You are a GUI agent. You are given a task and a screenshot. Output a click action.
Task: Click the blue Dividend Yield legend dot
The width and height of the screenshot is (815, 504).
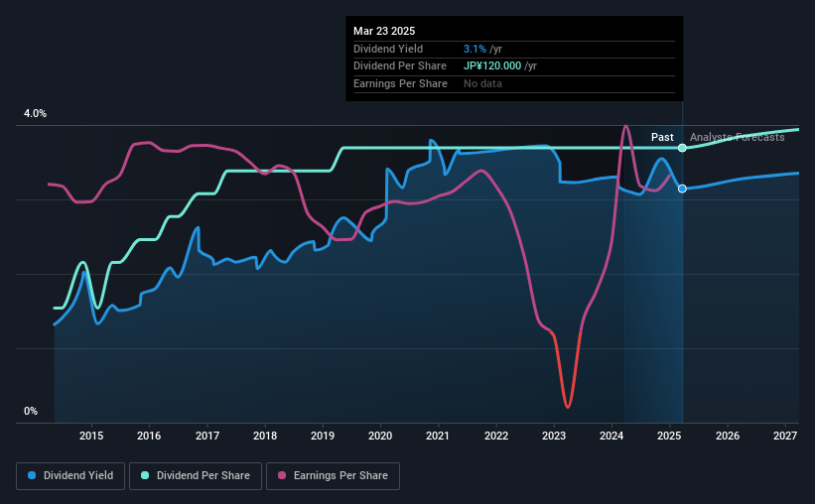pos(32,475)
